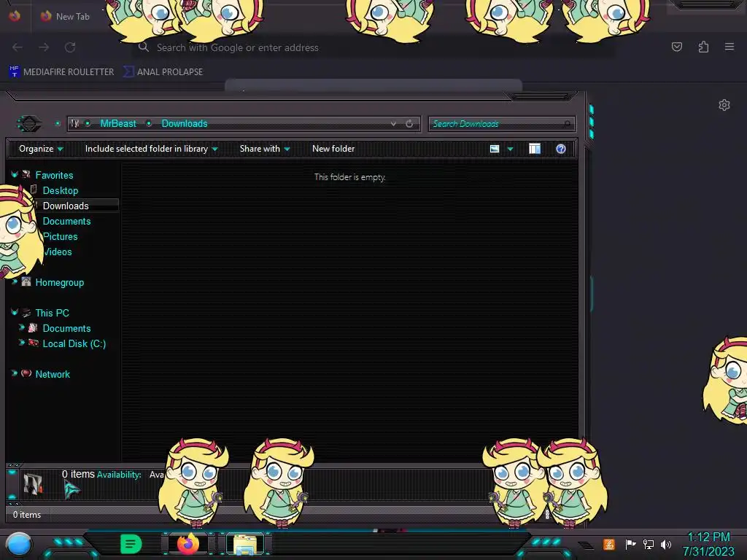Click the Search Downloads field
The image size is (747, 560).
pyautogui.click(x=502, y=124)
